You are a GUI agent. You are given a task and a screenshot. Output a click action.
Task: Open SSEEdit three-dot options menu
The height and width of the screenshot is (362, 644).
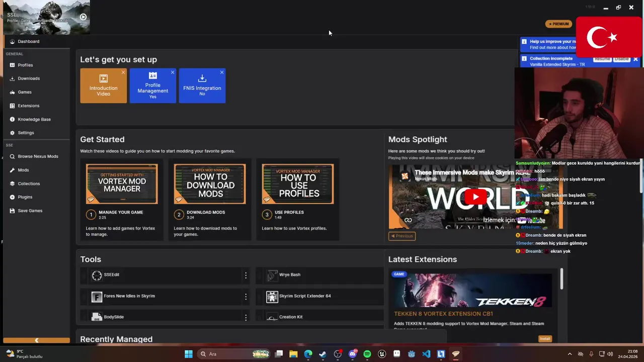pyautogui.click(x=246, y=276)
